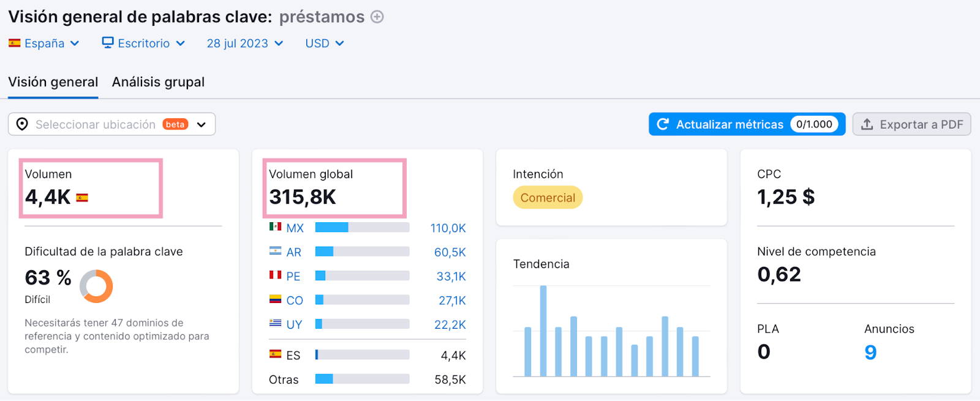Image resolution: width=980 pixels, height=401 pixels.
Task: Click the Peru flag icon
Action: (x=276, y=275)
